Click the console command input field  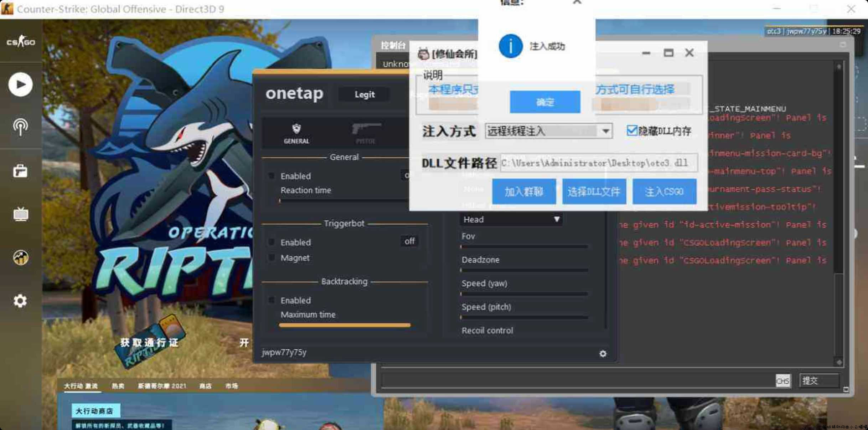click(577, 380)
